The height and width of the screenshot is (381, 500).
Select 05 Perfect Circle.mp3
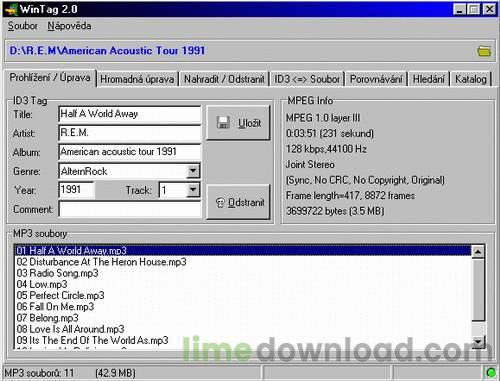(243, 295)
